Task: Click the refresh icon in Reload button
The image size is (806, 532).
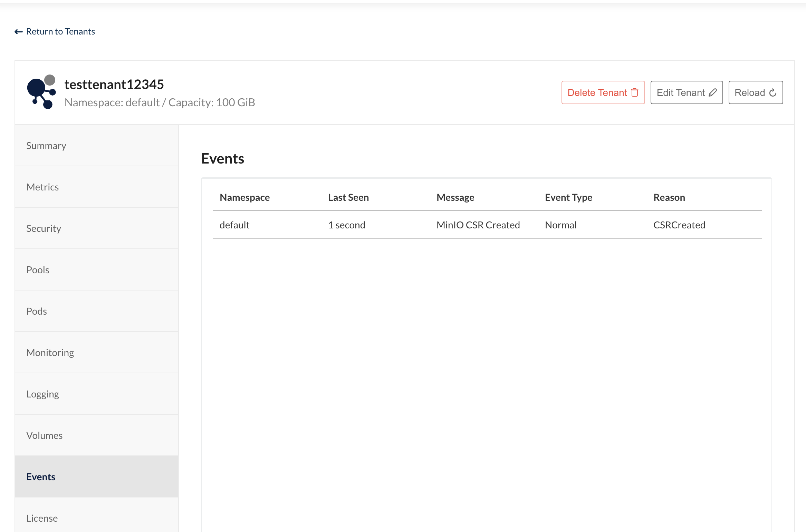Action: [773, 92]
